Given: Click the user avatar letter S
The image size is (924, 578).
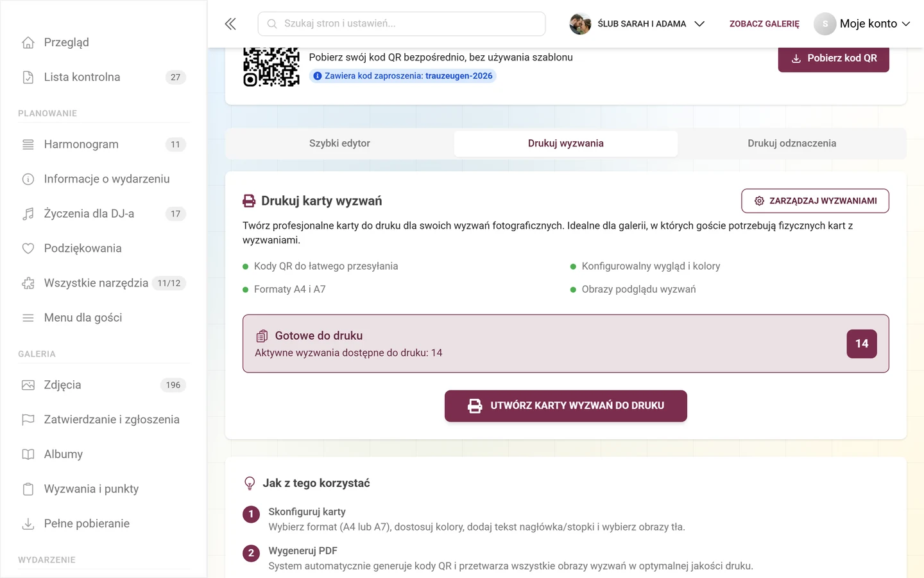Looking at the screenshot, I should click(x=825, y=24).
